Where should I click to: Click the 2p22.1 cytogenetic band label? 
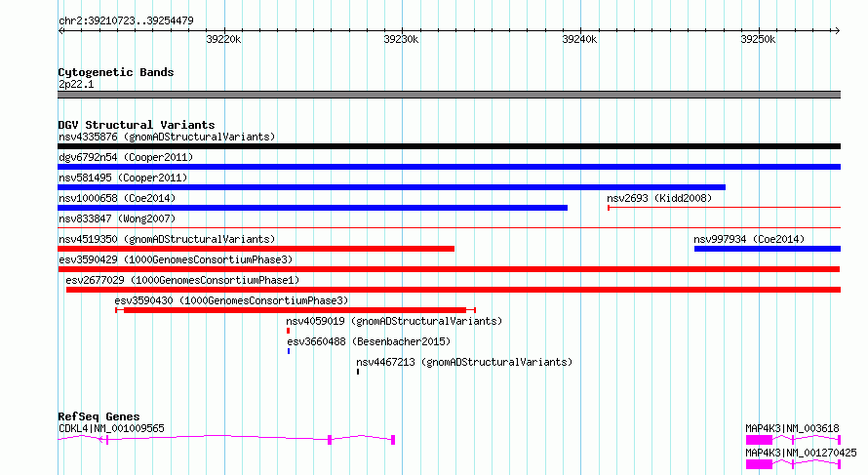click(x=76, y=84)
